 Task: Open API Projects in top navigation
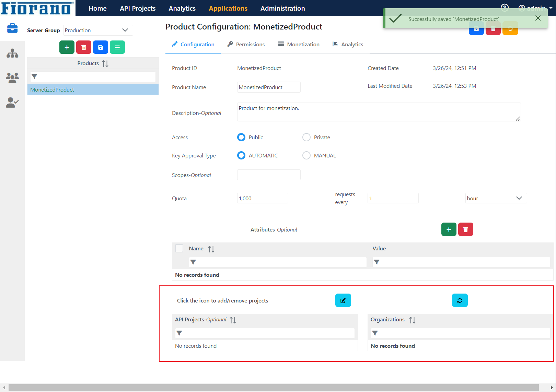click(x=138, y=8)
